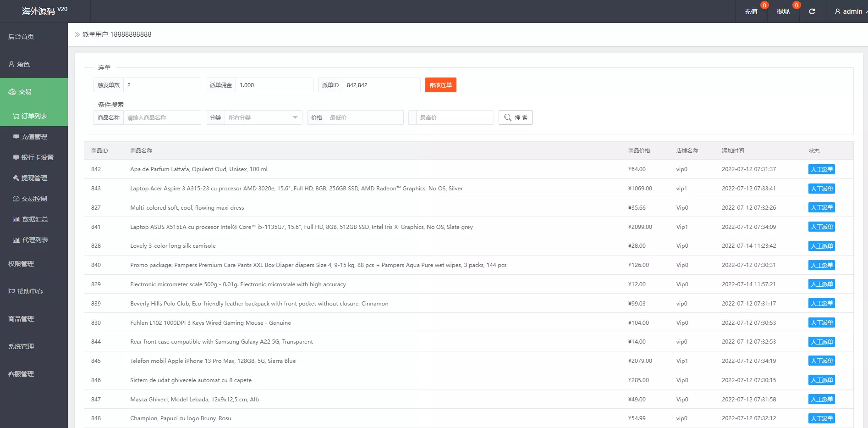The image size is (868, 428).
Task: Open the 所有分类 category dropdown
Action: [x=263, y=117]
